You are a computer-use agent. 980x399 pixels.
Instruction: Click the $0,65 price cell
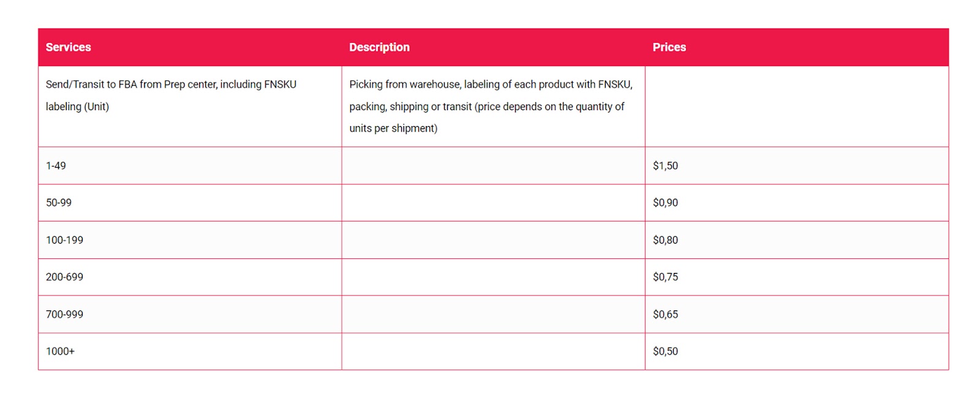pos(665,315)
